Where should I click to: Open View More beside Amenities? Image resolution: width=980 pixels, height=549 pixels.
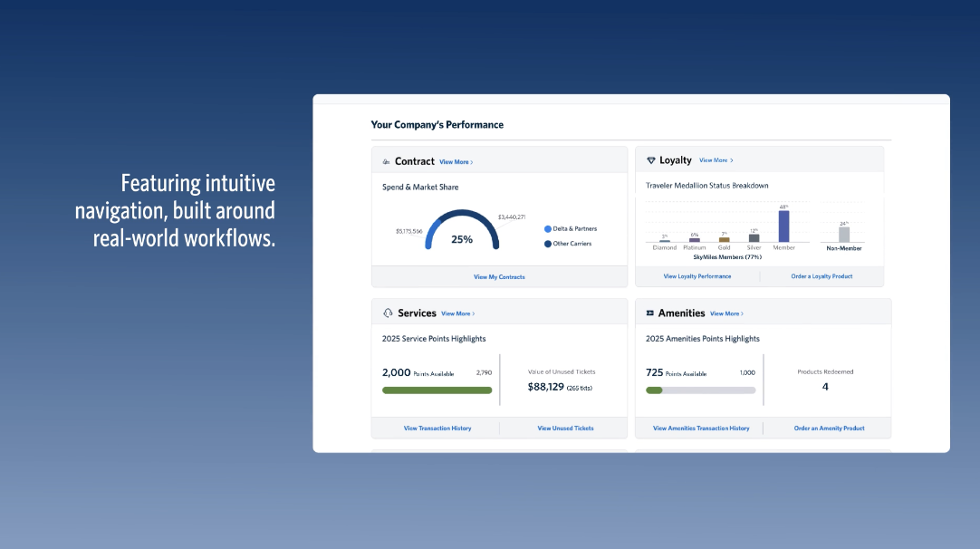point(726,313)
